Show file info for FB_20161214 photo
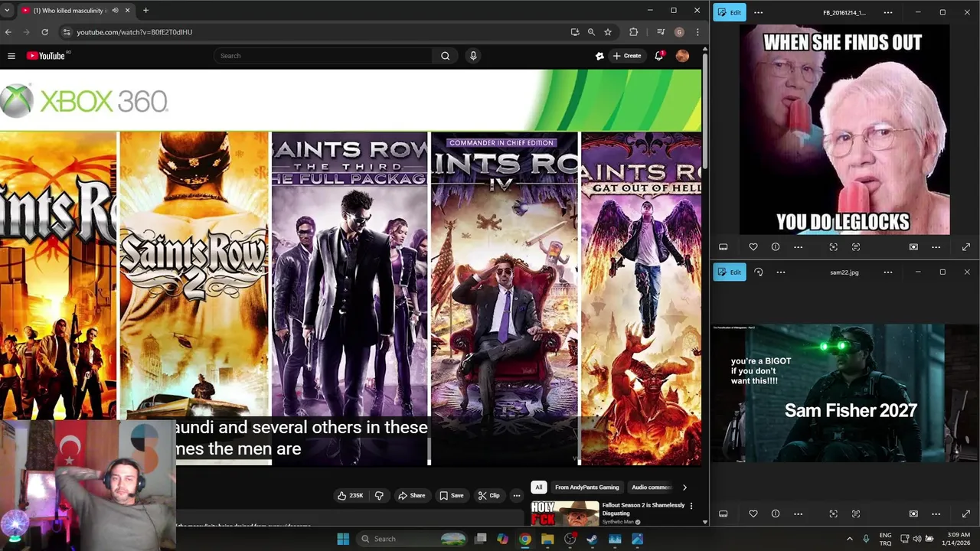This screenshot has width=980, height=551. pos(776,247)
